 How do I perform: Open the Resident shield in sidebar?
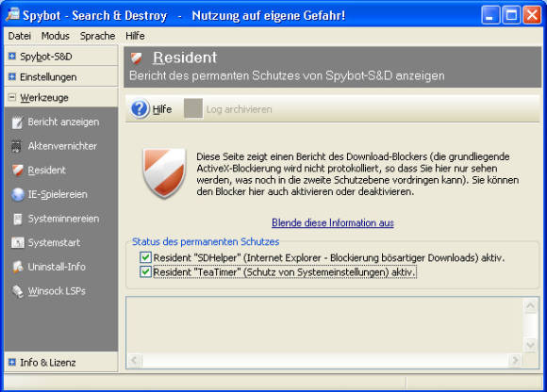[x=17, y=171]
